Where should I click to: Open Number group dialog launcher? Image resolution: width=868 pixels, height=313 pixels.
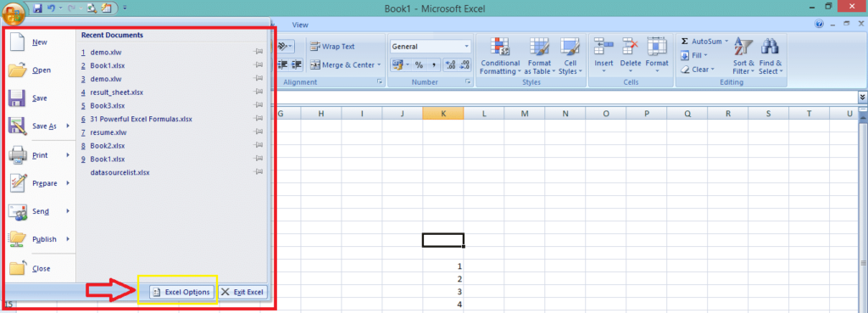(x=468, y=82)
